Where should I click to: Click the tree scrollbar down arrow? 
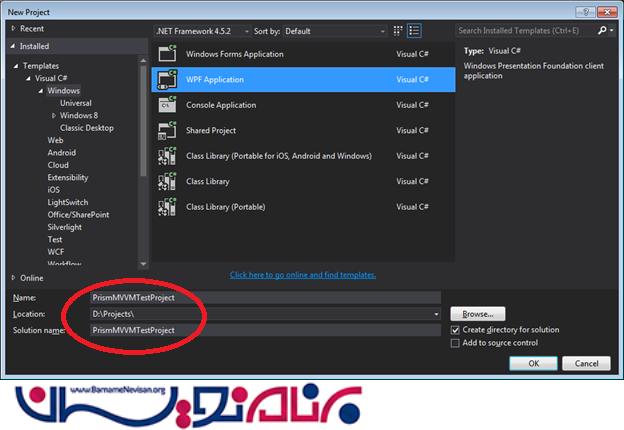click(143, 264)
